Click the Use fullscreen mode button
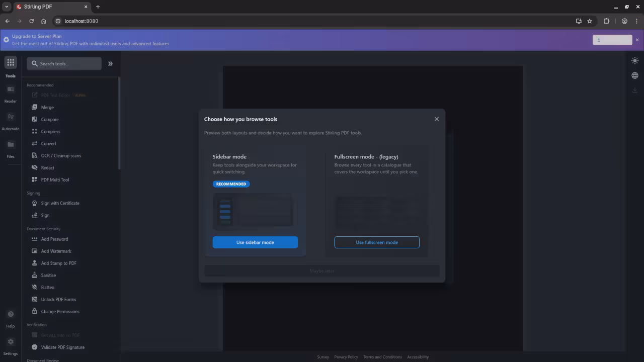 pyautogui.click(x=377, y=242)
